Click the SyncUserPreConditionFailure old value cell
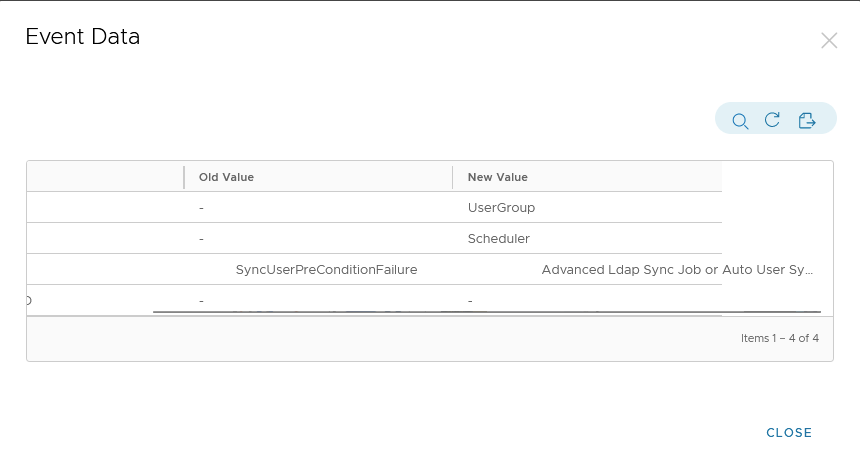Viewport: 860px width, 471px height. point(326,270)
